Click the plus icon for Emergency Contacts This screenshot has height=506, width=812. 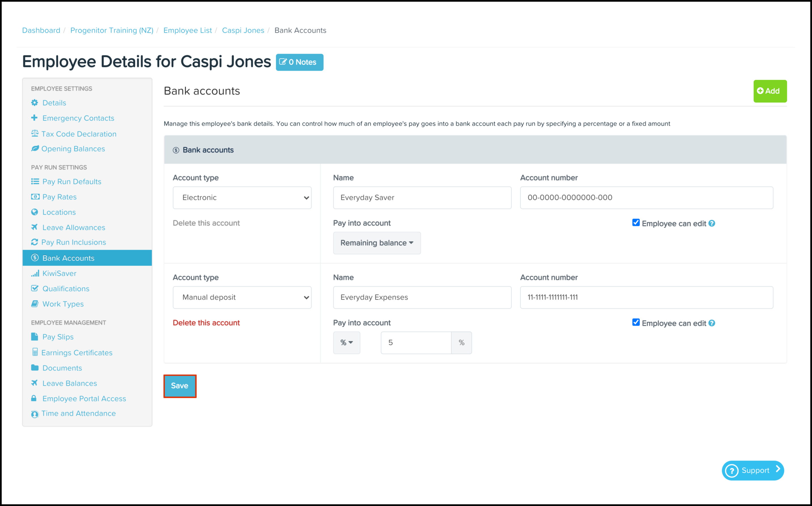[x=34, y=118]
